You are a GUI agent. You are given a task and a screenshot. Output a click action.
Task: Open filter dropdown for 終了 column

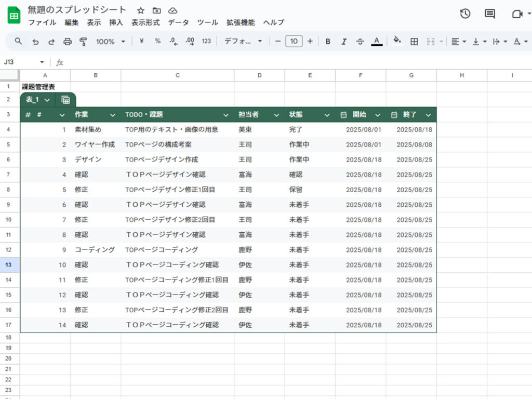tap(428, 115)
